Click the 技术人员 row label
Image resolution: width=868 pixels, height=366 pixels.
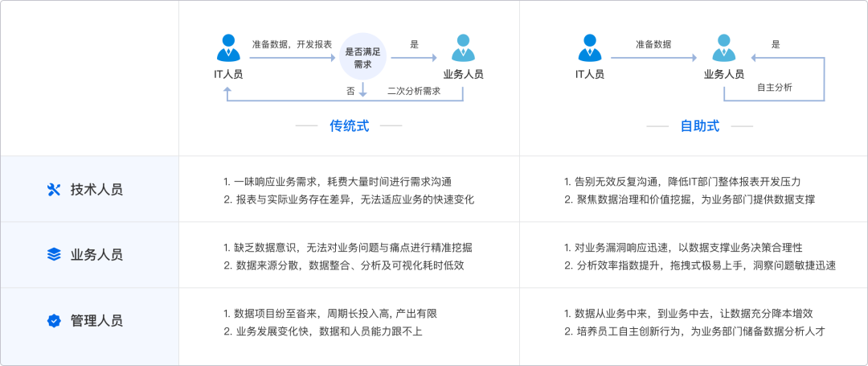tap(96, 189)
